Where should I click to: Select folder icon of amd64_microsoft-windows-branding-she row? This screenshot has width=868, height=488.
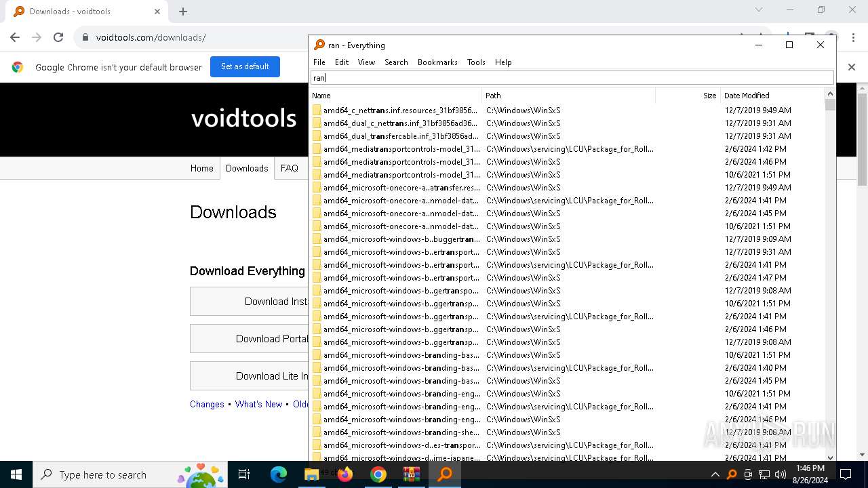pos(317,432)
